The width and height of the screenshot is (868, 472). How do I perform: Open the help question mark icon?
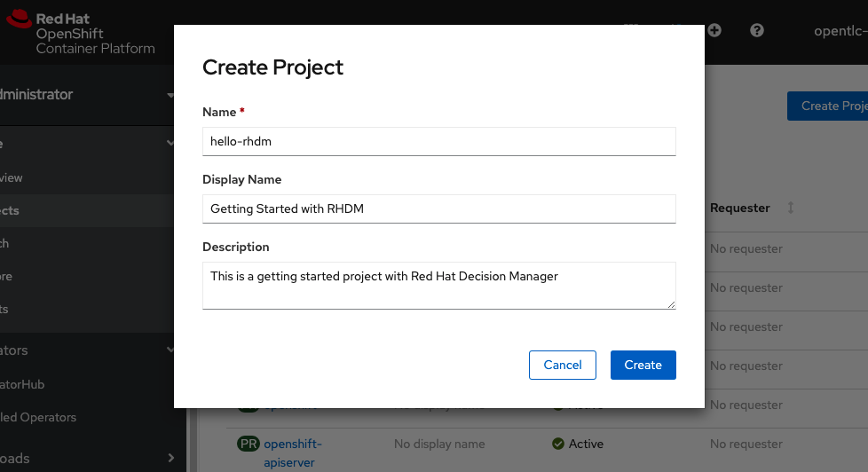pyautogui.click(x=757, y=30)
